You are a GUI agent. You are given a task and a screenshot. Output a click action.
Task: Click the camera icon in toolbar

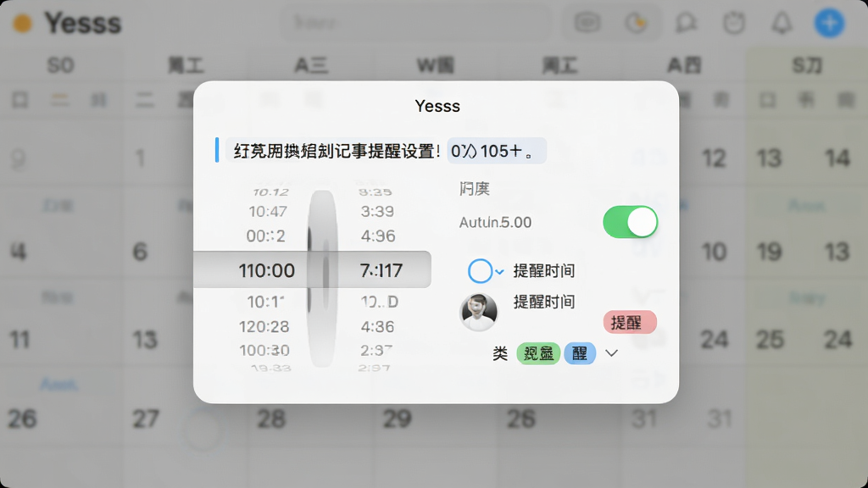click(x=587, y=23)
